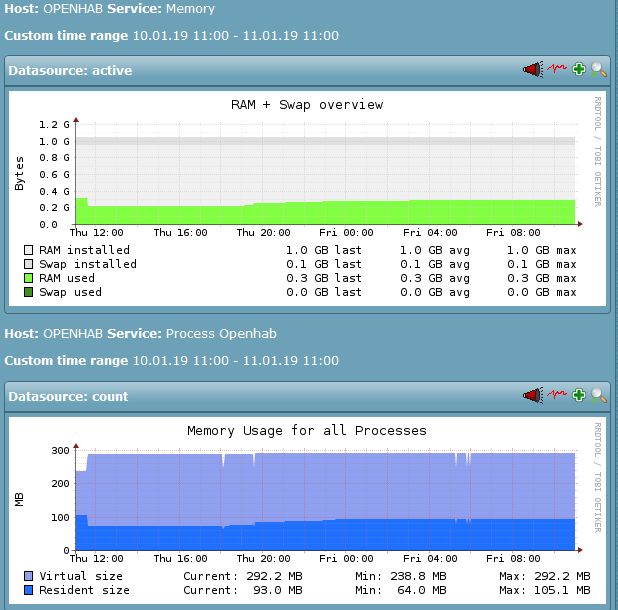Viewport: 618px width, 610px height.
Task: Click the green plus icon in count datasource header
Action: 579,396
